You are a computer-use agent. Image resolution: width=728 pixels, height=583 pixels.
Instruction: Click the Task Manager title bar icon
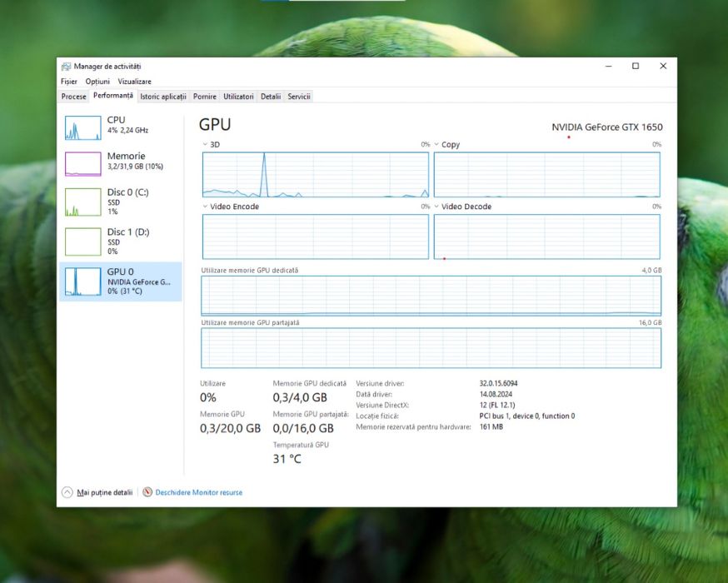click(67, 67)
